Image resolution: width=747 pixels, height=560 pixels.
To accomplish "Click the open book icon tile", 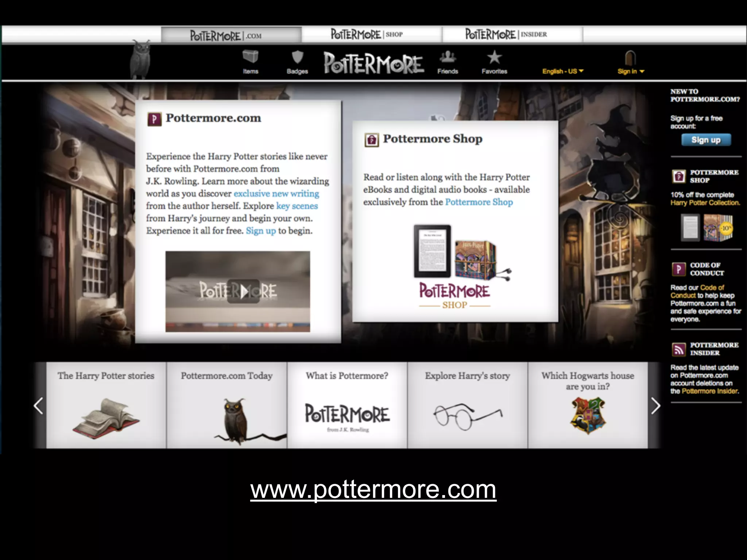I will pyautogui.click(x=106, y=418).
